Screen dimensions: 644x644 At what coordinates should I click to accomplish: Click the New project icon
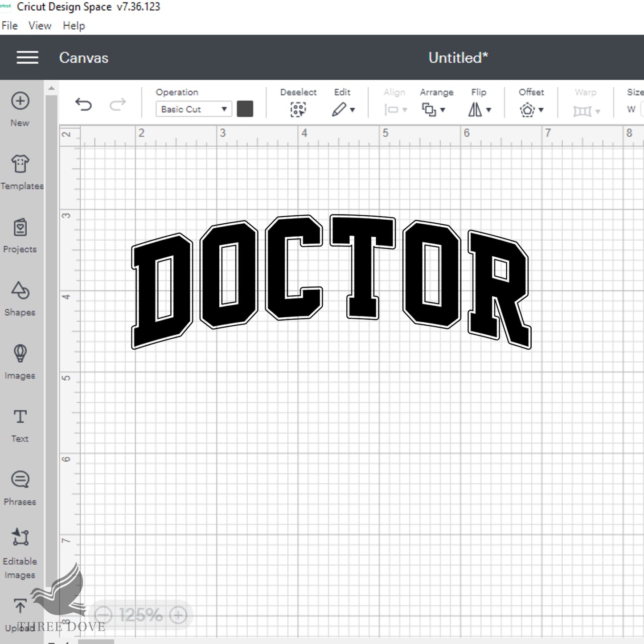(x=20, y=101)
